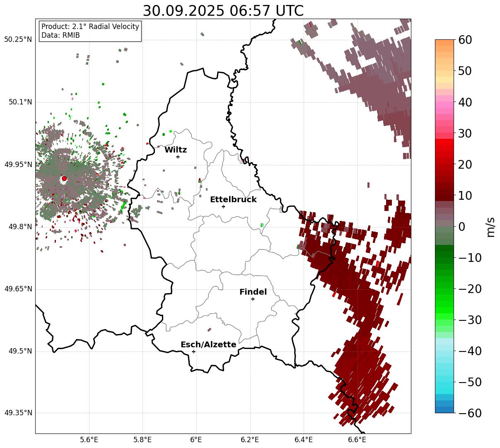
Task: Click the colorbar tick label '−60'
Action: (x=470, y=413)
